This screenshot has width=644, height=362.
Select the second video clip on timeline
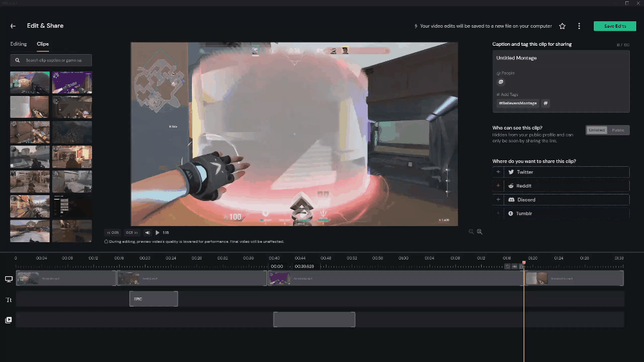pyautogui.click(x=192, y=278)
